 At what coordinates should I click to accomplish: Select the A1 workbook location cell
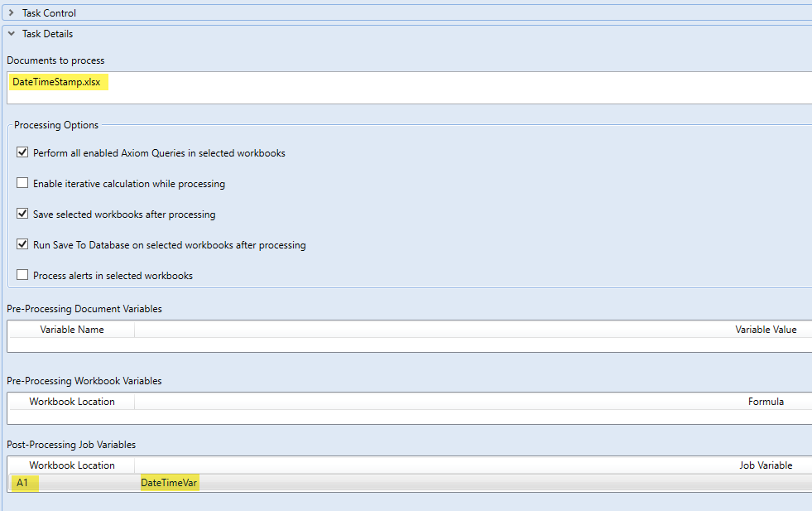22,483
